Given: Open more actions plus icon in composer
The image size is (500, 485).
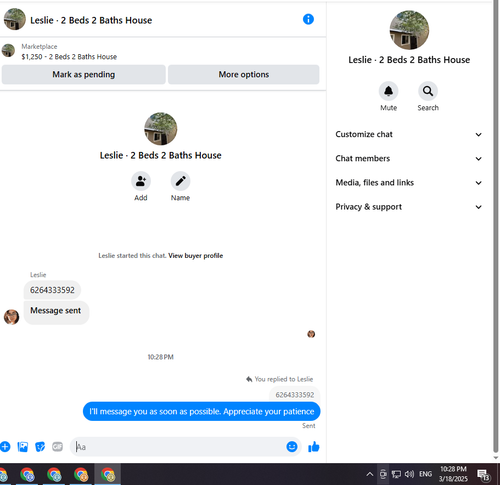Looking at the screenshot, I should pos(5,446).
